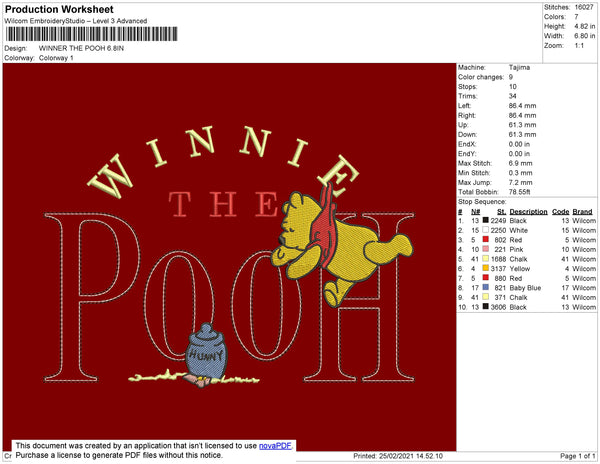The height and width of the screenshot is (464, 600).
Task: Click the pink swatch in stop 4
Action: (x=486, y=249)
